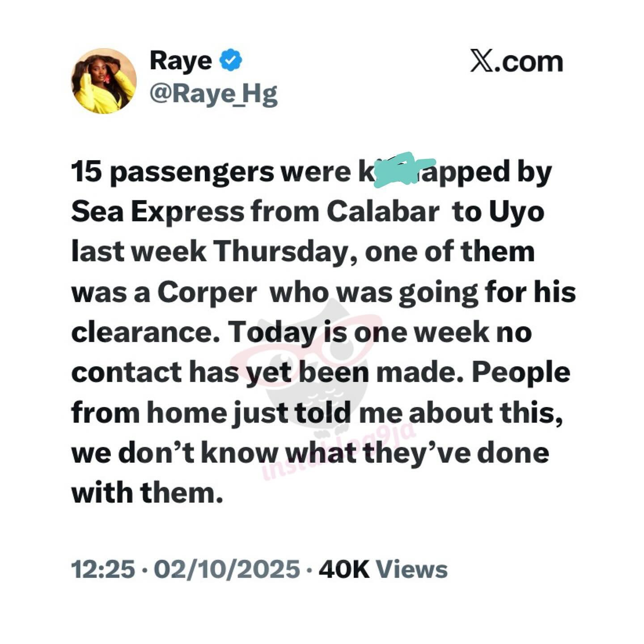Click the @Raye_Hg handle
This screenshot has height=644, width=644.
pos(213,94)
